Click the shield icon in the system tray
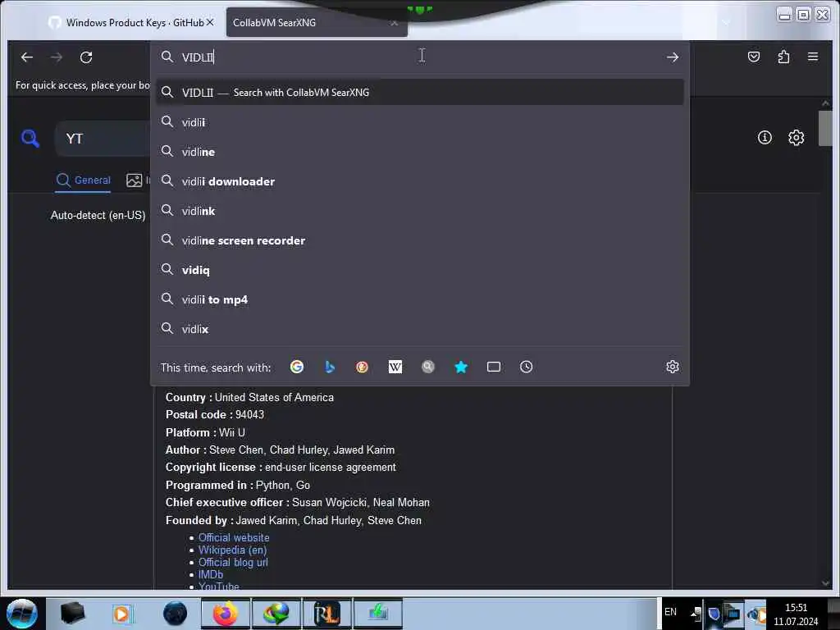The image size is (840, 630). (714, 613)
